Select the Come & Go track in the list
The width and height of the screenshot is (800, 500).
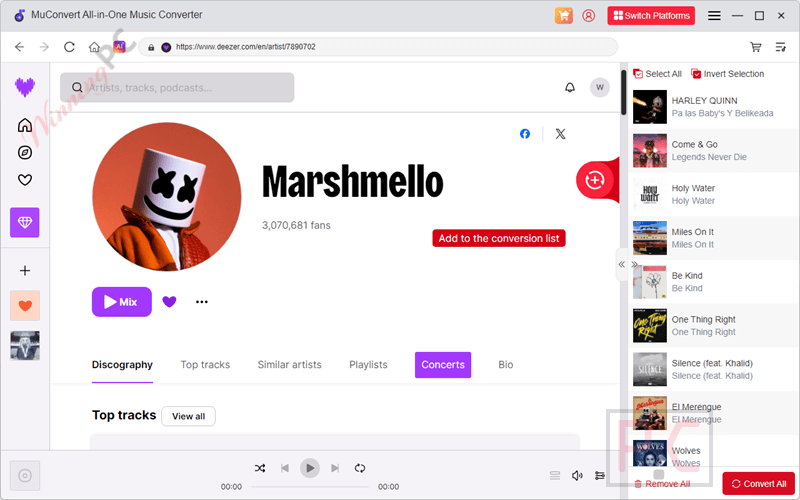(712, 151)
